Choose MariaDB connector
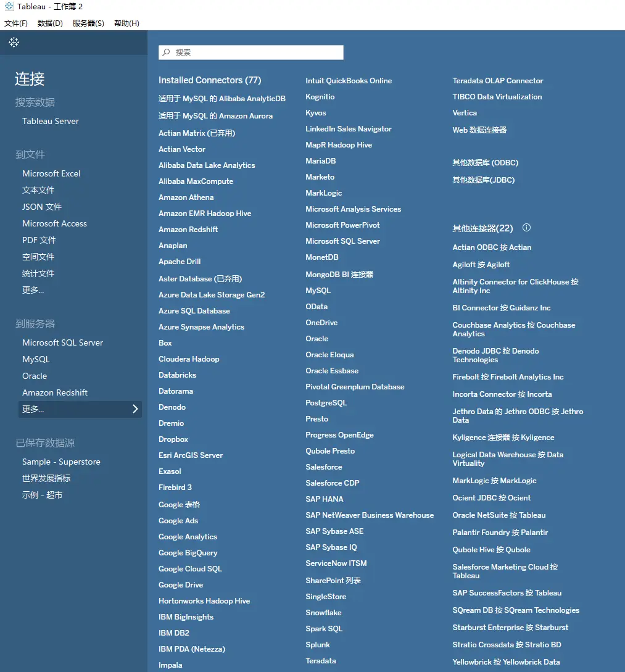Viewport: 625px width, 672px height. click(x=321, y=161)
